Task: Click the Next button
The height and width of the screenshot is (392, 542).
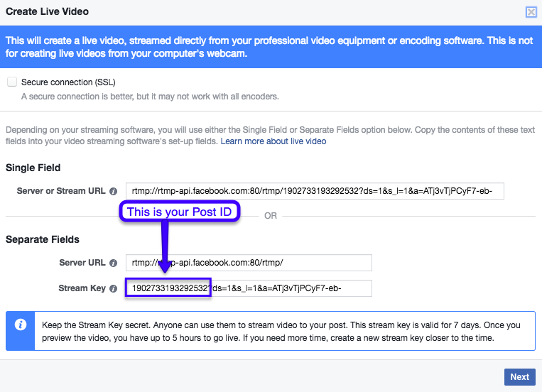Action: point(519,377)
